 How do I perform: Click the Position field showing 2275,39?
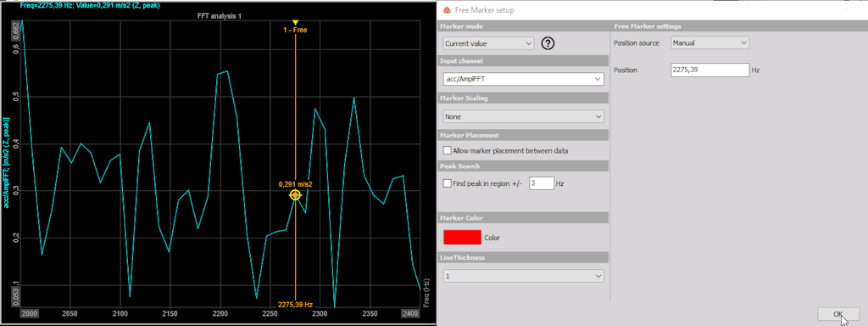click(709, 70)
